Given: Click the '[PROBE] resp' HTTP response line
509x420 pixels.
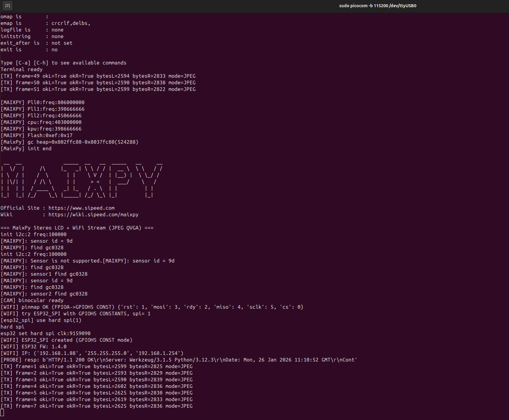Looking at the screenshot, I should click(178, 360).
